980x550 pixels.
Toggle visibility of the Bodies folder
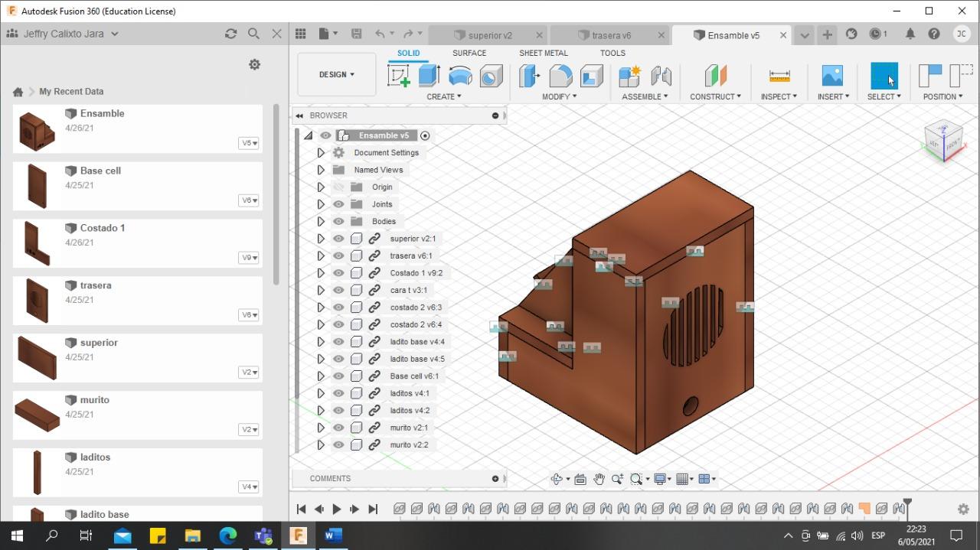point(338,222)
